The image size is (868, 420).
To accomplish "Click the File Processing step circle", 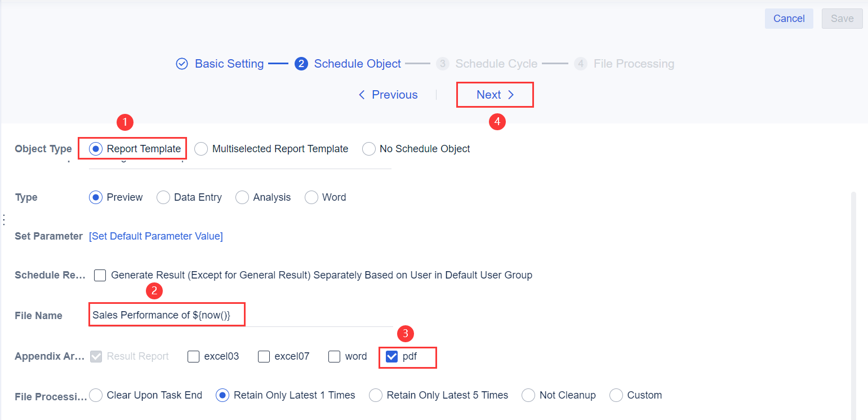I will pyautogui.click(x=581, y=64).
